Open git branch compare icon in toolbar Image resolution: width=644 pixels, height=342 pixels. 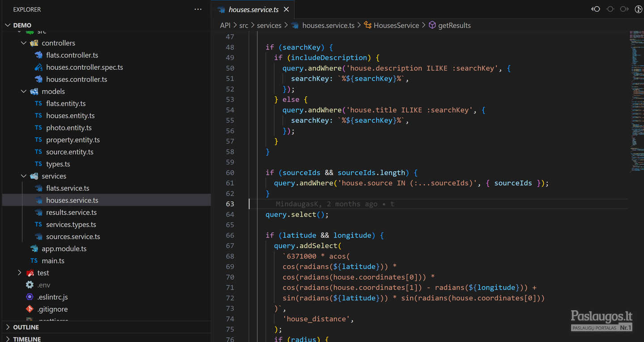(x=639, y=9)
